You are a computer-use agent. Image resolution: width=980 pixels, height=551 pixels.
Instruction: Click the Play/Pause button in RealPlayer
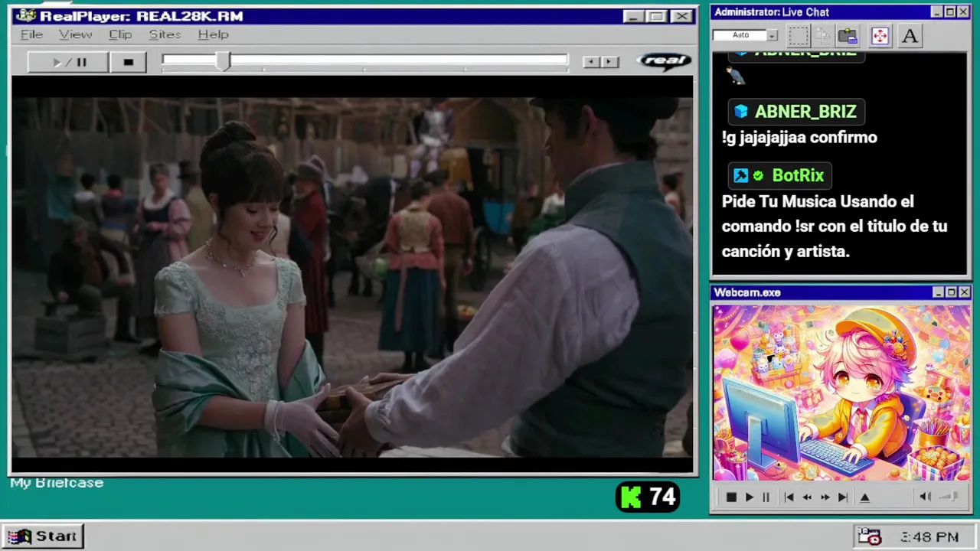[68, 63]
